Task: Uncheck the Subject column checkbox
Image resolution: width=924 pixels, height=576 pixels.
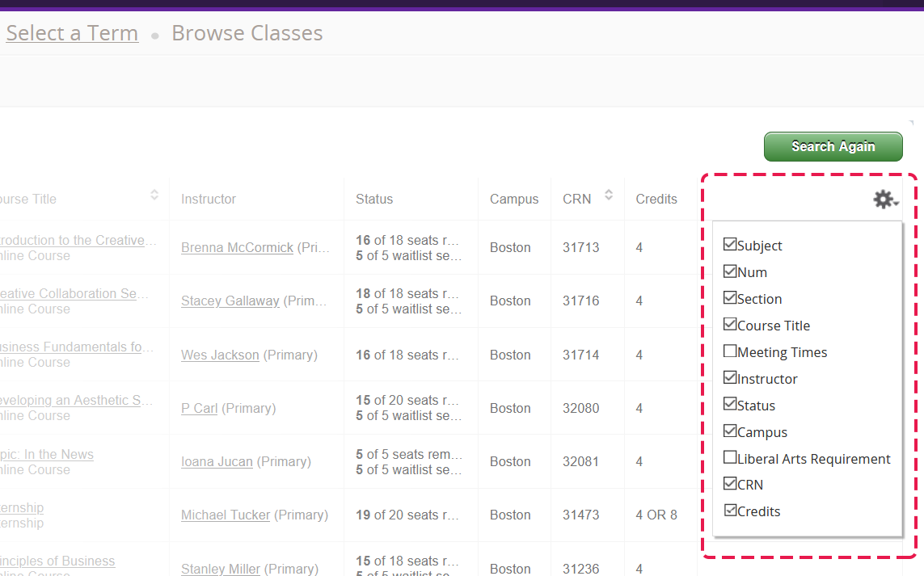Action: pos(730,245)
